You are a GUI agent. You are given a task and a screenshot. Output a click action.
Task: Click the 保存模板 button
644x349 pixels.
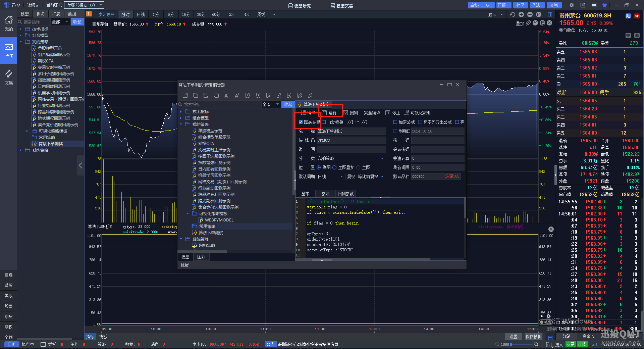pyautogui.click(x=533, y=337)
